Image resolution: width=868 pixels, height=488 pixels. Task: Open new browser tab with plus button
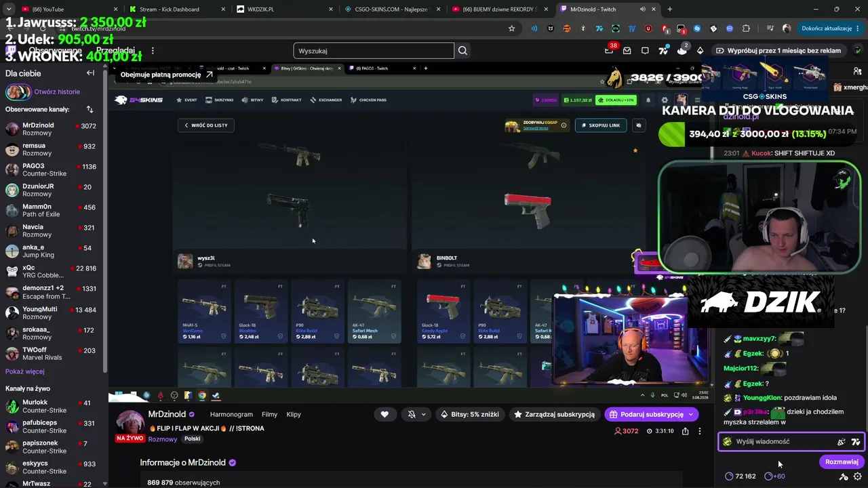pos(670,9)
